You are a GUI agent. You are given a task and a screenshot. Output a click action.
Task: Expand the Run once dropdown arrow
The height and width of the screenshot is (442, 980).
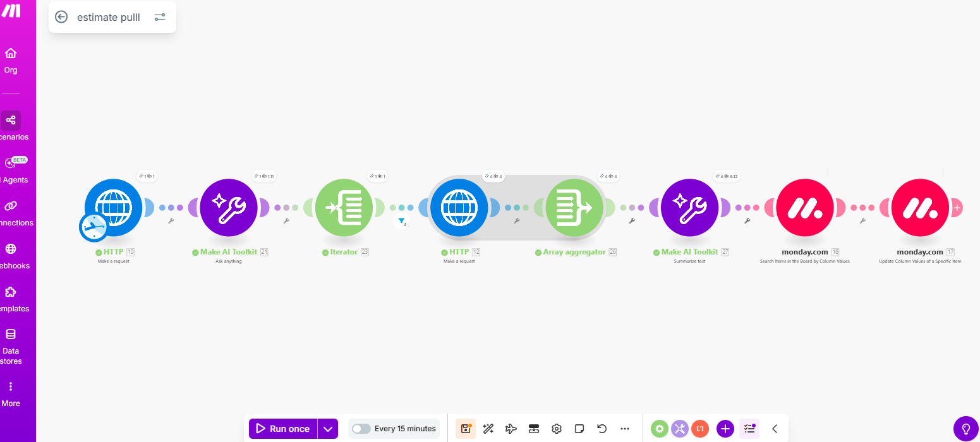(x=328, y=428)
